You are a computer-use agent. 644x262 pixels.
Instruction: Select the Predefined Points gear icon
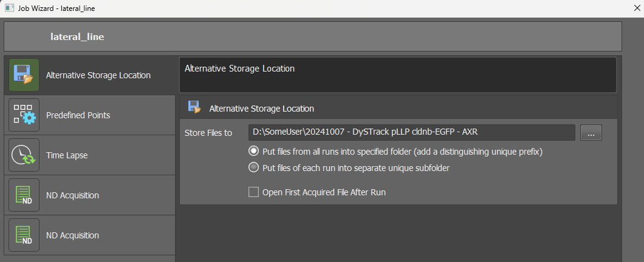(x=24, y=115)
